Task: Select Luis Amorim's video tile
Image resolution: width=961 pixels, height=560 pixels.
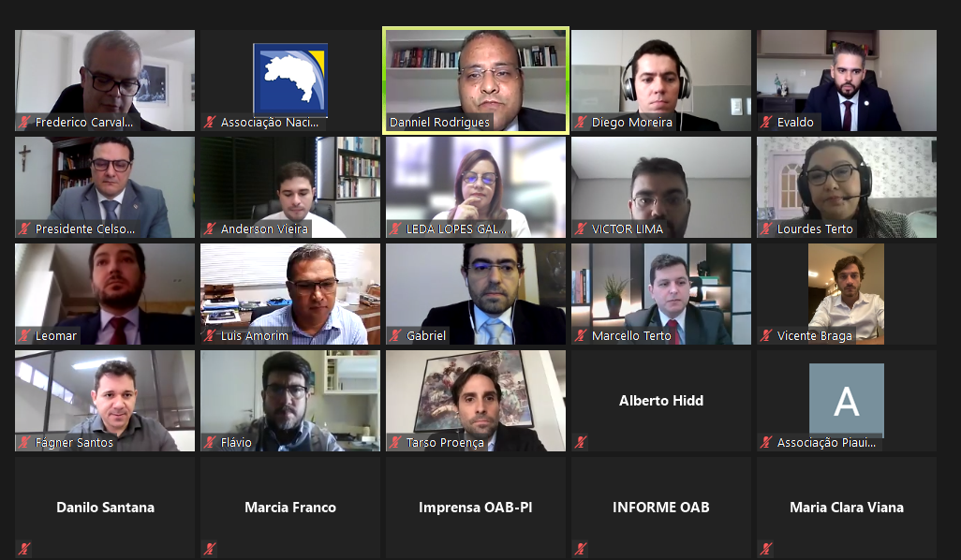Action: click(x=290, y=293)
